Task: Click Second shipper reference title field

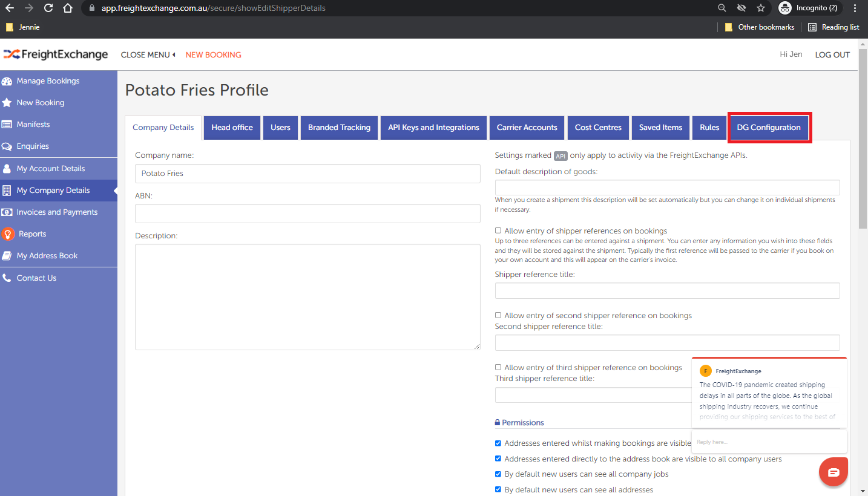Action: (668, 342)
